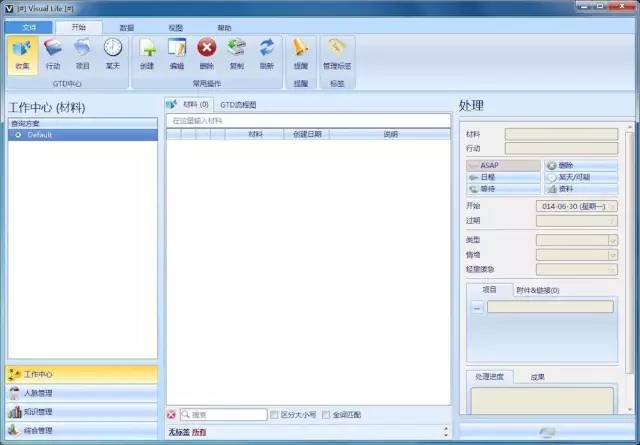Click the 所有 all tags filter link
640x445 pixels.
pyautogui.click(x=199, y=432)
